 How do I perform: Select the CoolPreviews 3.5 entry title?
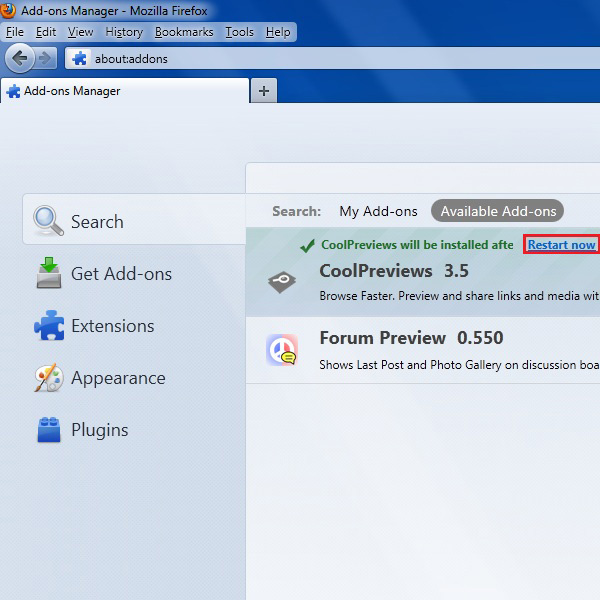[394, 271]
